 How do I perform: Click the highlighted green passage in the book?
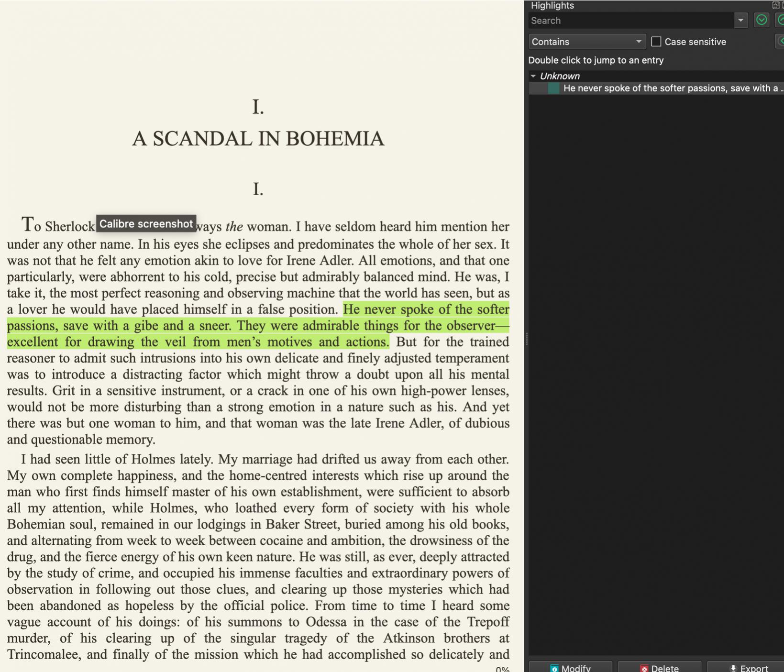coord(258,326)
